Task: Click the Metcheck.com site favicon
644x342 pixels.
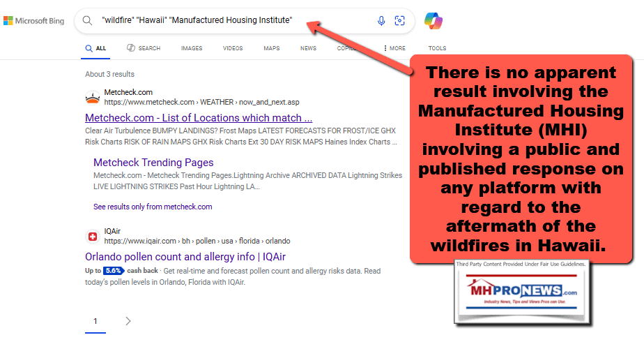Action: pyautogui.click(x=93, y=98)
